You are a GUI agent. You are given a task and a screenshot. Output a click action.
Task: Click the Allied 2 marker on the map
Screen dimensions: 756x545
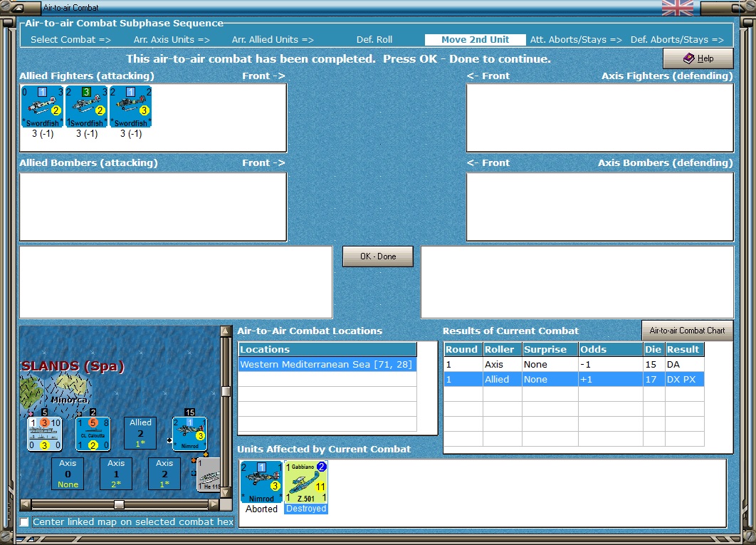[140, 432]
